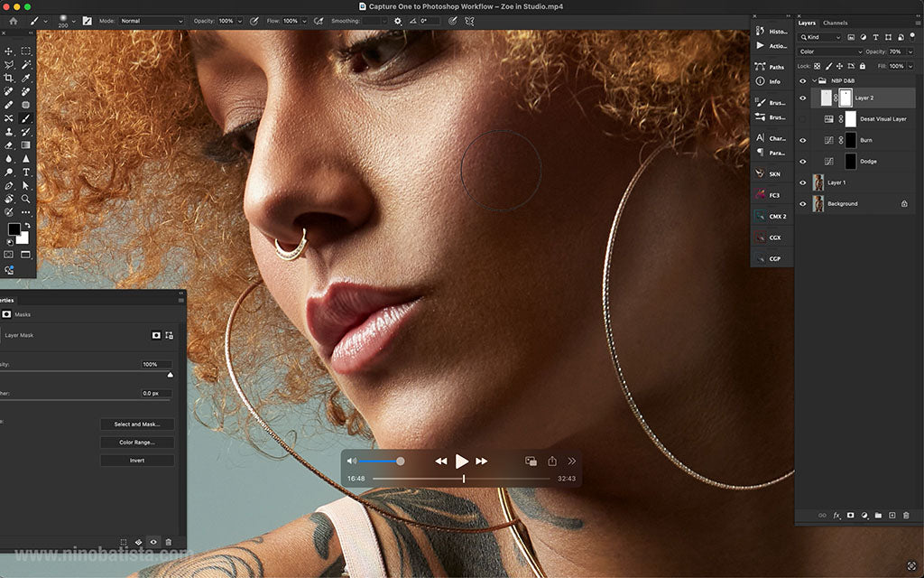Viewport: 924px width, 578px height.
Task: Show the Desat Visual Layer
Action: [803, 118]
